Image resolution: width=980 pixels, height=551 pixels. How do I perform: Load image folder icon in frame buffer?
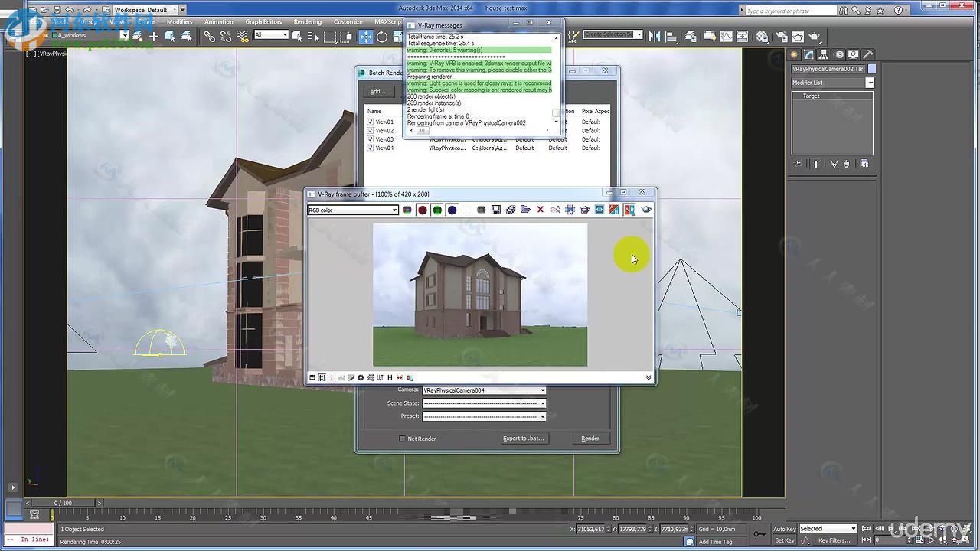coord(525,210)
